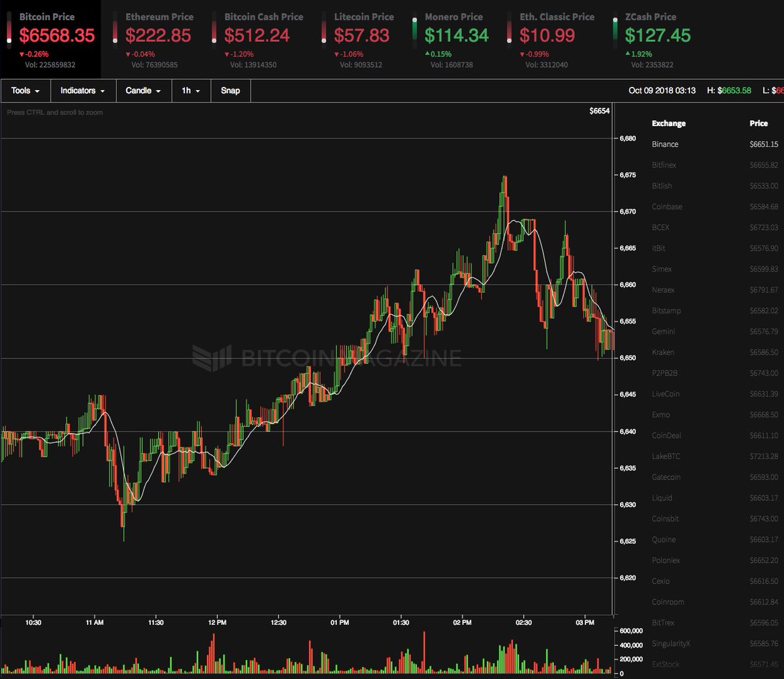This screenshot has height=679, width=784.
Task: Click the Oct 09 2018 03:13 timestamp
Action: pos(662,91)
